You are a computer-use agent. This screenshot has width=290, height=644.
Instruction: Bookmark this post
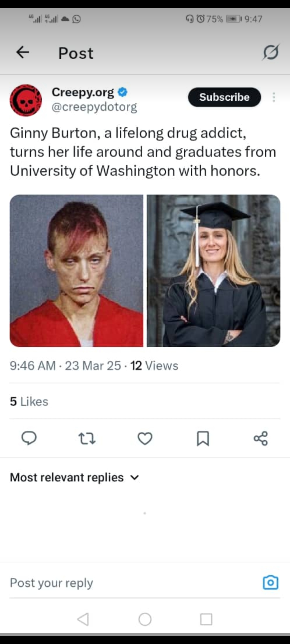(203, 438)
